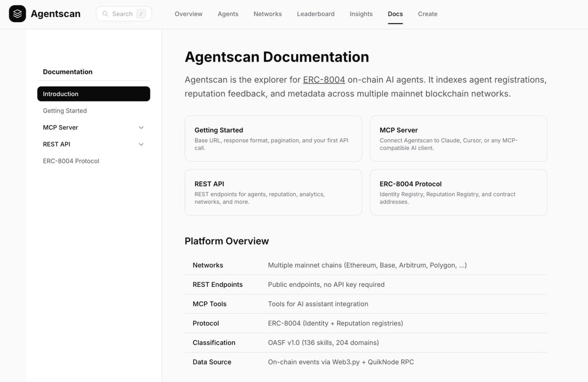588x382 pixels.
Task: Open the Agents nav item
Action: point(228,14)
